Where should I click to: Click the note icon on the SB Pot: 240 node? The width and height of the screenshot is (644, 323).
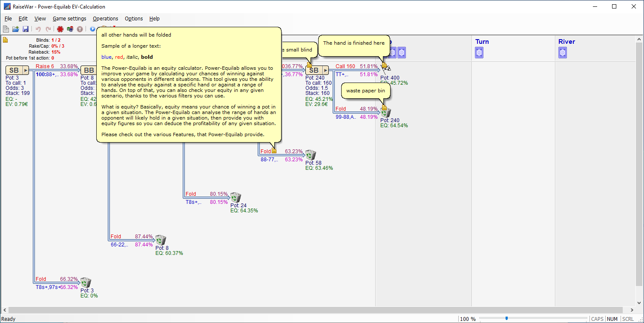pyautogui.click(x=310, y=65)
